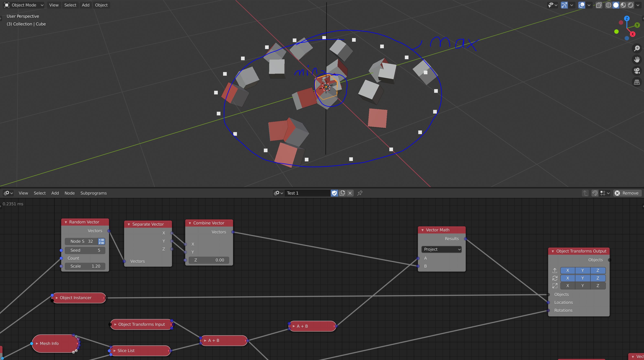Open snap node element dropdown
Screen dimensions: 644x360
[x=605, y=193]
